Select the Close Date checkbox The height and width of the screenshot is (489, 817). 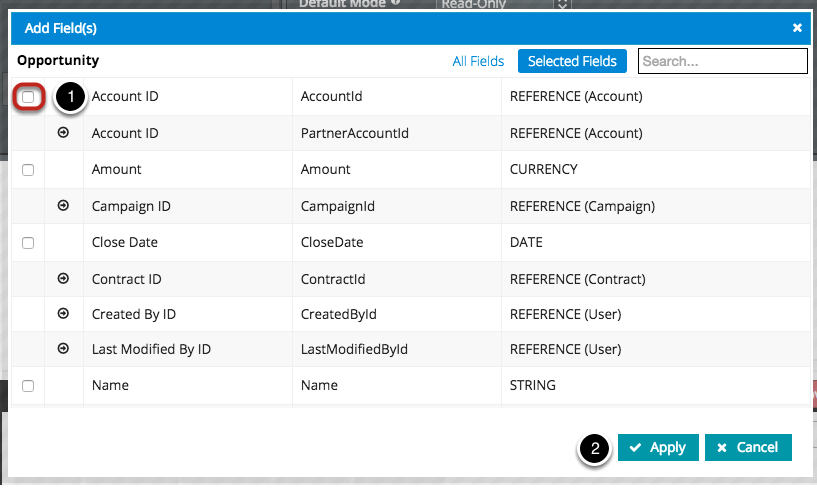pos(28,243)
